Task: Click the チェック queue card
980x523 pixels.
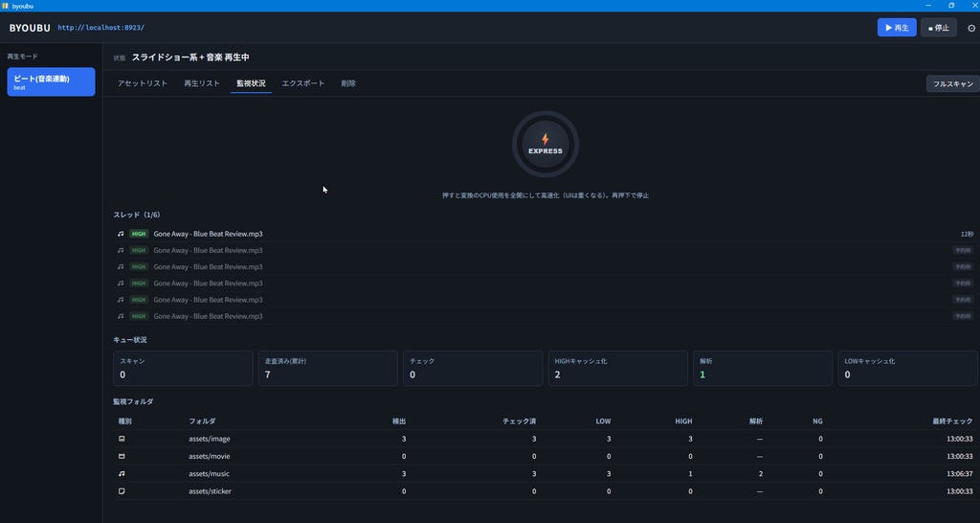Action: (473, 368)
